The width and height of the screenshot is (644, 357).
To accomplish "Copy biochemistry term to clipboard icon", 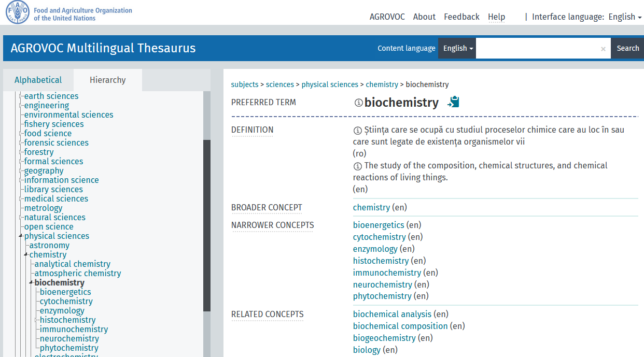I will click(x=454, y=102).
